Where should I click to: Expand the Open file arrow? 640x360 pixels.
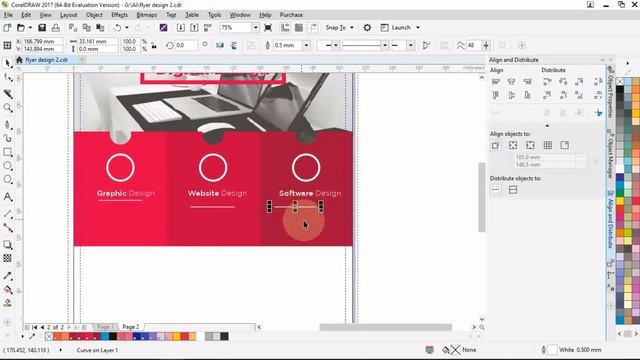click(30, 28)
